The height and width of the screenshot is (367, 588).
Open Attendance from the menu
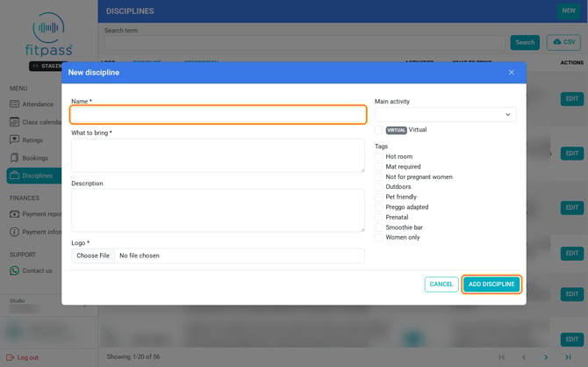[x=32, y=104]
